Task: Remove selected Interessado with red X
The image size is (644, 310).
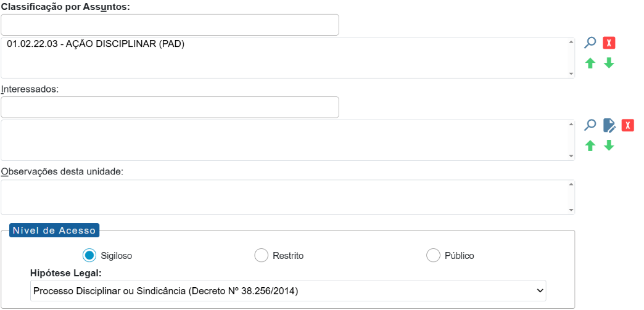Action: [628, 126]
